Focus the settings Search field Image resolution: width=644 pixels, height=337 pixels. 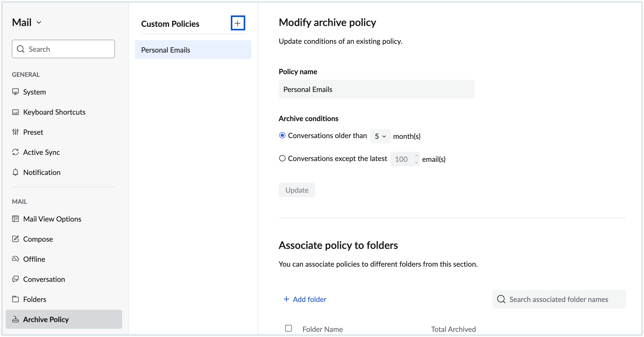point(63,49)
